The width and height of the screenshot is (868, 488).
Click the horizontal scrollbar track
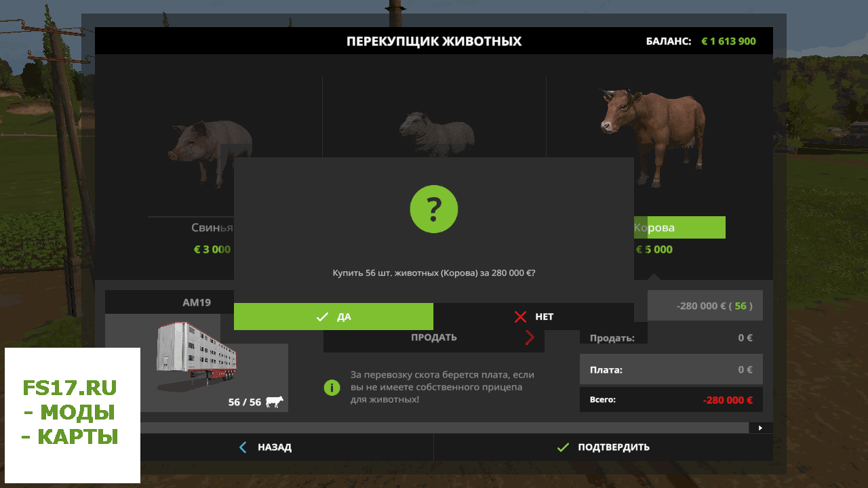[x=444, y=428]
